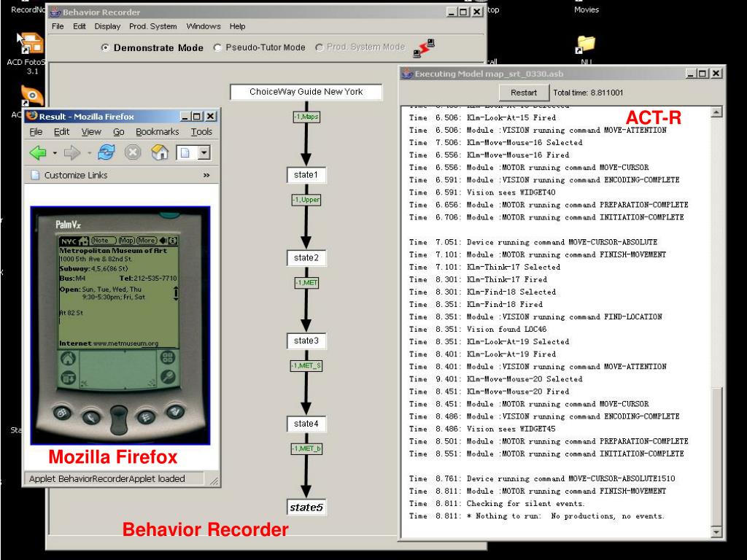Open Back history dropdown arrow in Firefox
The width and height of the screenshot is (747, 560).
pyautogui.click(x=55, y=153)
